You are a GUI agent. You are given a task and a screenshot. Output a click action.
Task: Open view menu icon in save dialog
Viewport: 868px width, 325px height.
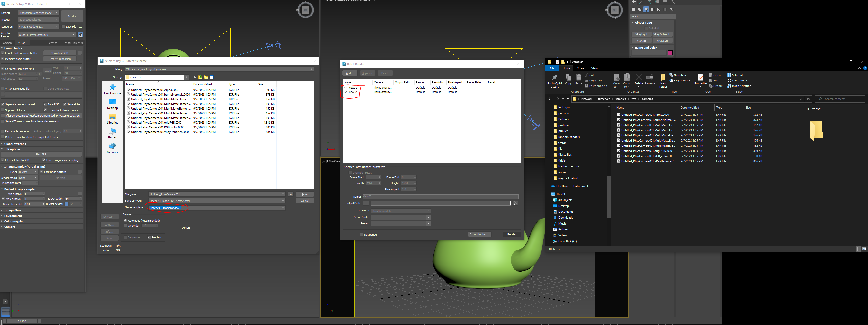click(212, 77)
